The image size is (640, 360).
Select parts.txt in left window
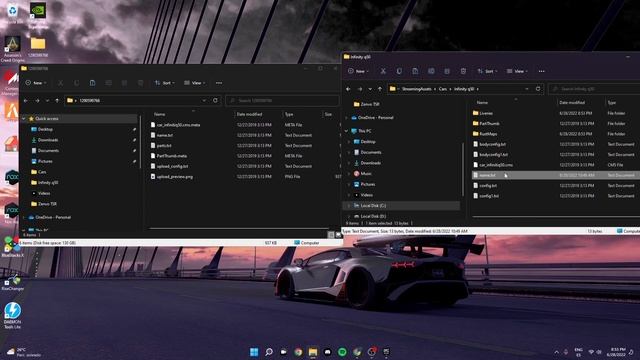(x=164, y=145)
